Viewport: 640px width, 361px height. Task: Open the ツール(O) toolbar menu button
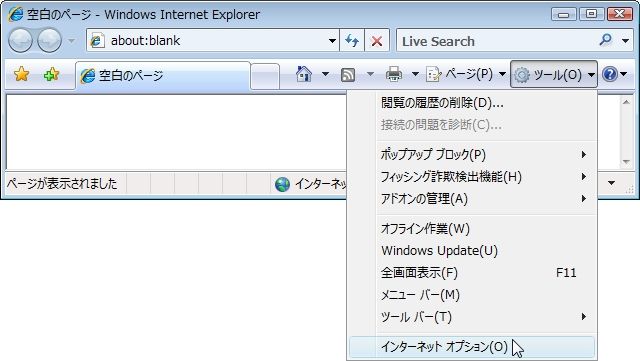(553, 74)
